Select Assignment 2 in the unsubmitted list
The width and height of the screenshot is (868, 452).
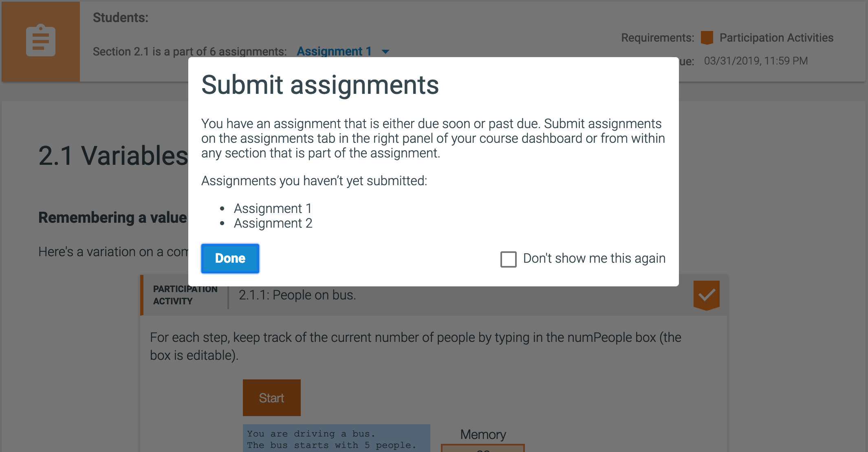click(273, 223)
